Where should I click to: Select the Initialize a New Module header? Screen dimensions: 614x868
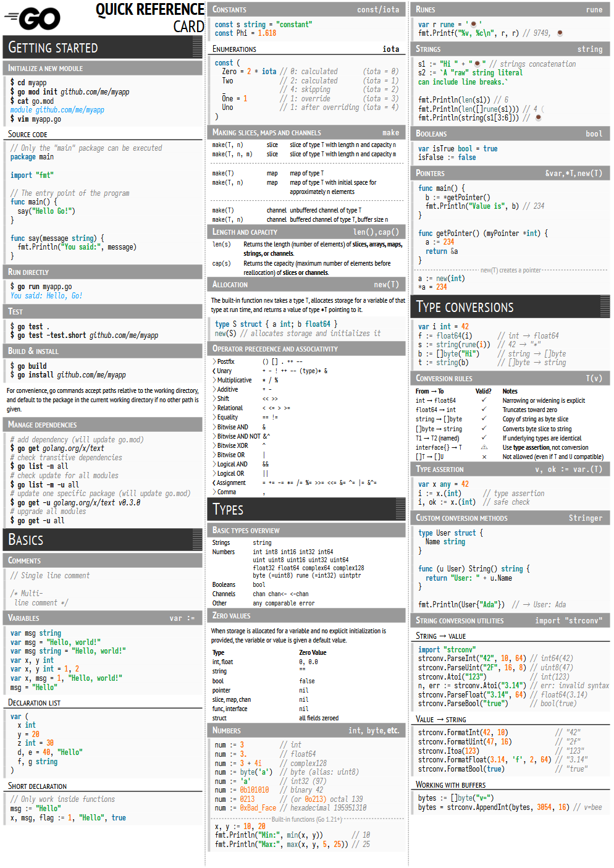[x=103, y=68]
